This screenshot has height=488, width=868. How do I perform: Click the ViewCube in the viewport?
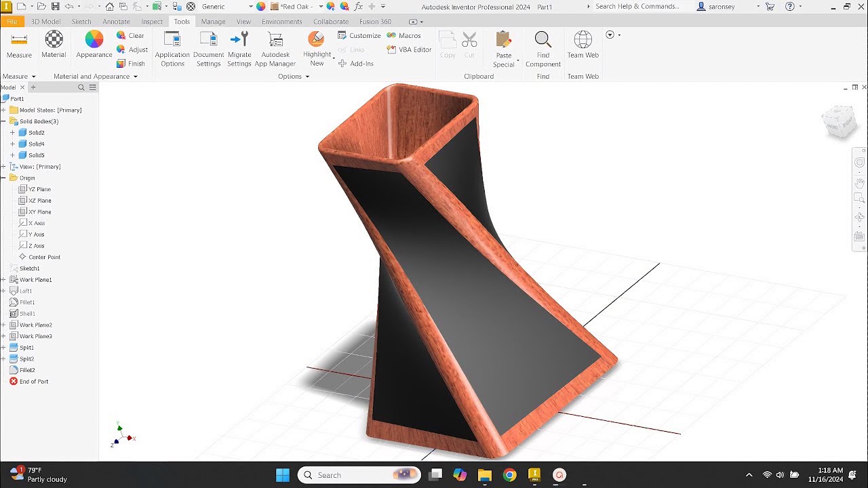point(840,123)
